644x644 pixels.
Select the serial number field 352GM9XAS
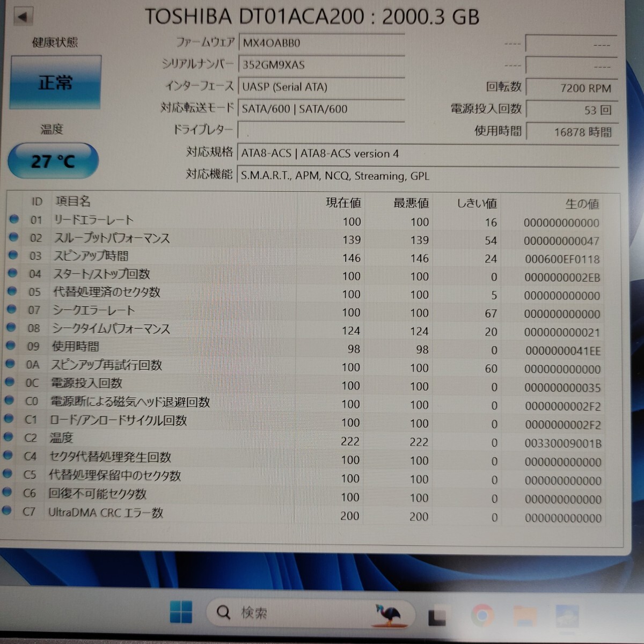pos(321,65)
